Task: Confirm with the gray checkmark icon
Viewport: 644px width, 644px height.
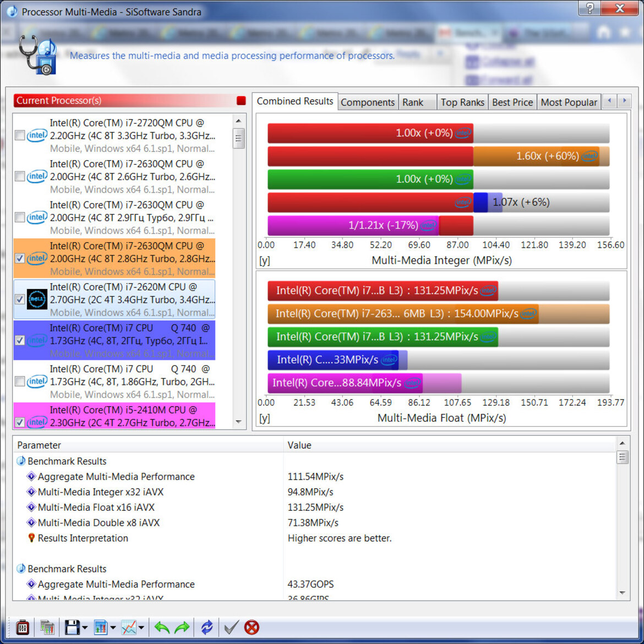Action: click(231, 627)
